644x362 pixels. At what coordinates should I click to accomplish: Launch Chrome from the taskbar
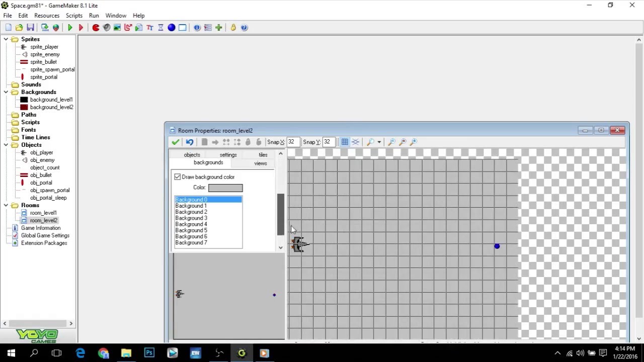(x=103, y=353)
